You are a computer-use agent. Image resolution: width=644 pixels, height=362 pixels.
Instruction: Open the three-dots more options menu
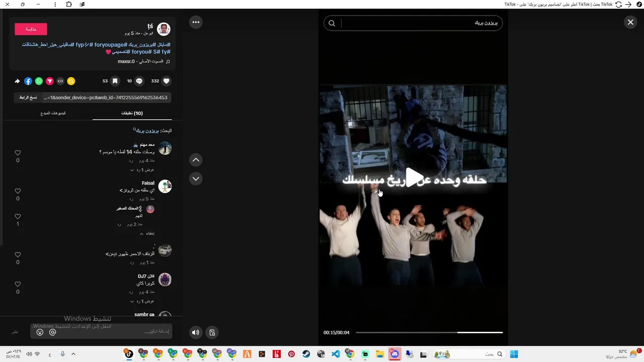[196, 22]
